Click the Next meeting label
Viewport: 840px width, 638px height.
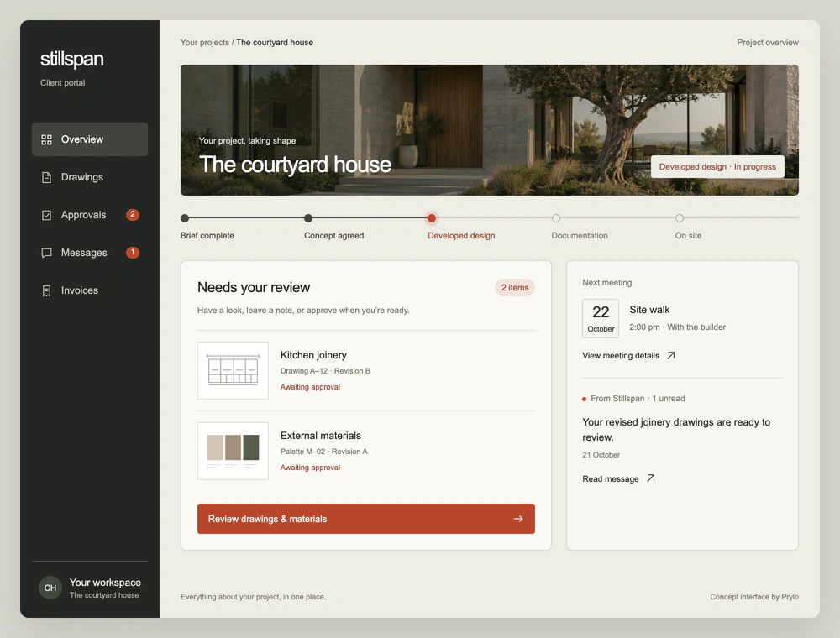(x=607, y=283)
